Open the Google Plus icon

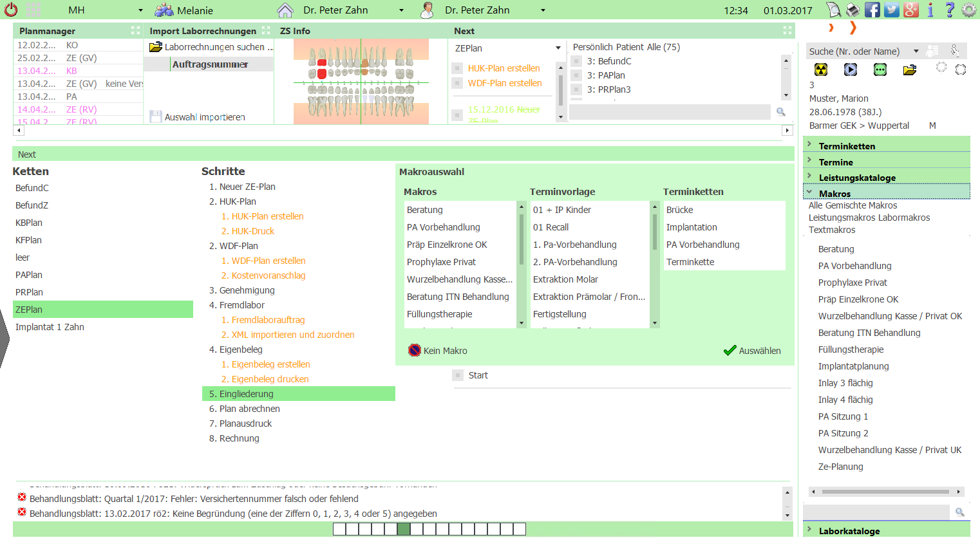[911, 10]
